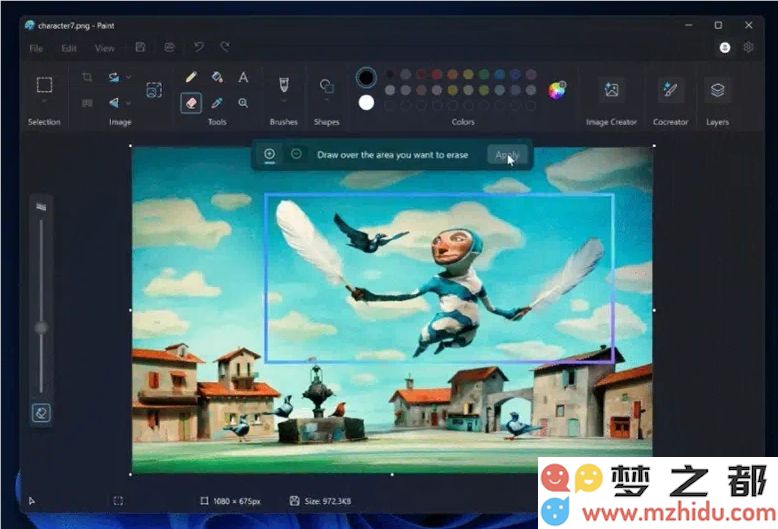This screenshot has height=529, width=778.
Task: Click the Share icon beside Save
Action: point(169,47)
